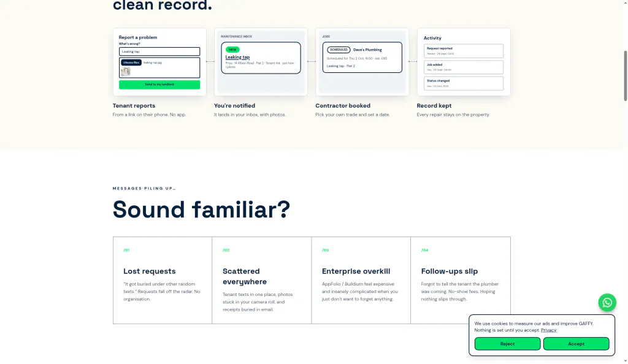Screen dimensions: 628x364
Task: Click the '/02' card number
Action: (226, 250)
